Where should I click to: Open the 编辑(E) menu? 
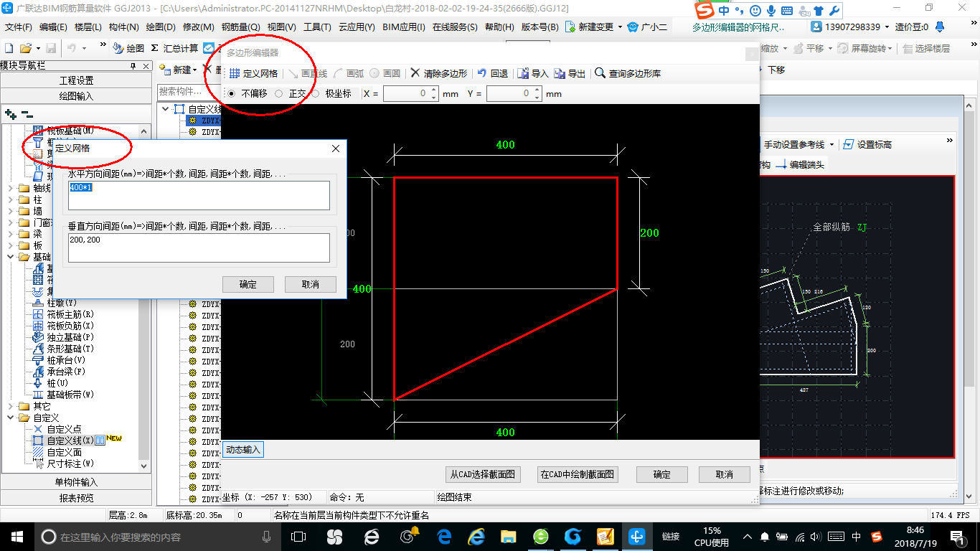(x=53, y=27)
